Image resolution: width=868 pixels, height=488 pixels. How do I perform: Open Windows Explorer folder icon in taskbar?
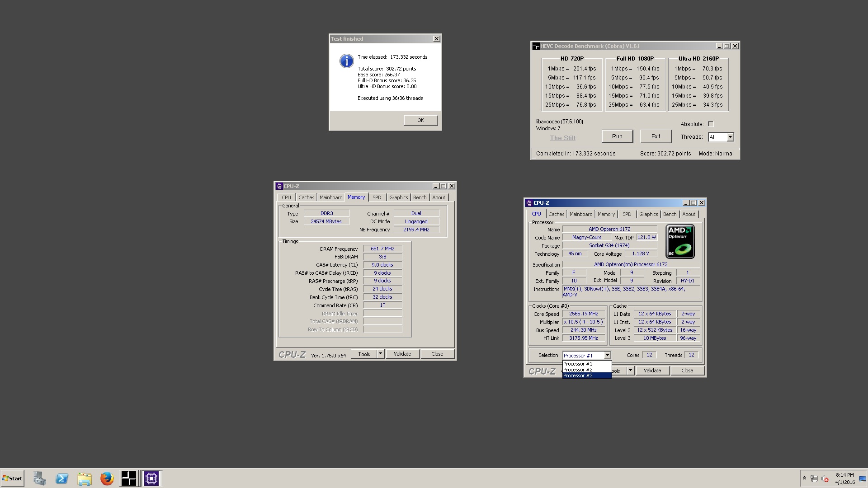(85, 479)
